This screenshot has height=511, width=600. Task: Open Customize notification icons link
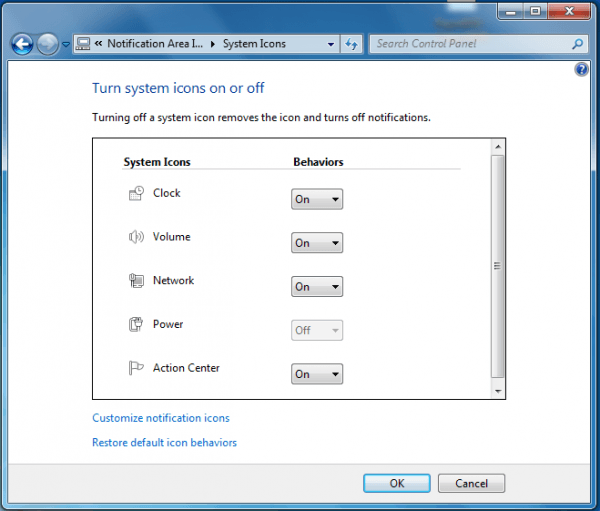point(161,418)
